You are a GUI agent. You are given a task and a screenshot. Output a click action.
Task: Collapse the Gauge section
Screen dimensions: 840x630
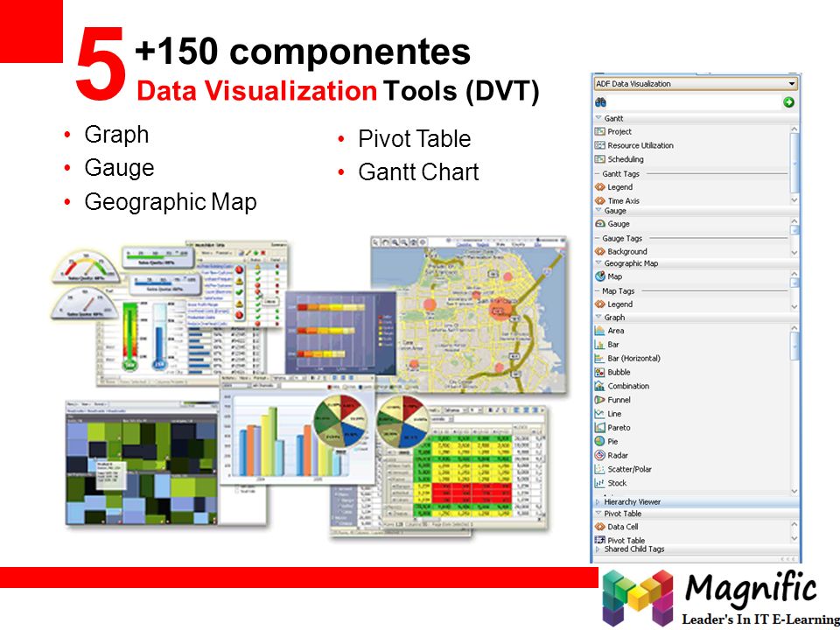[598, 211]
